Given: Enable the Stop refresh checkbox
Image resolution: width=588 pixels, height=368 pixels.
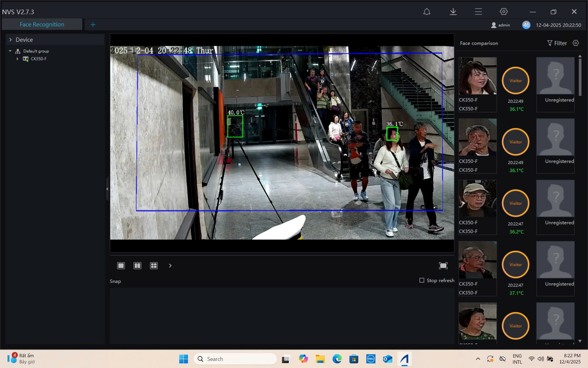Looking at the screenshot, I should [x=422, y=280].
